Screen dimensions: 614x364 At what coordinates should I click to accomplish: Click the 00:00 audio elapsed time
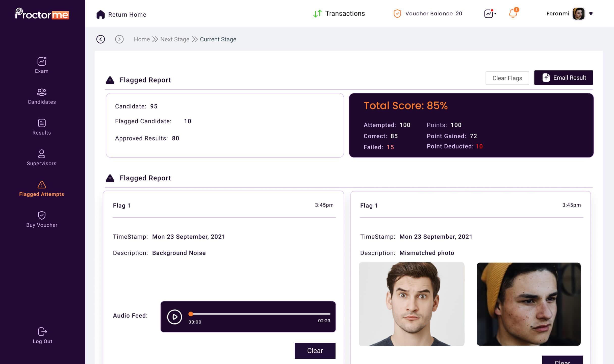pyautogui.click(x=195, y=322)
